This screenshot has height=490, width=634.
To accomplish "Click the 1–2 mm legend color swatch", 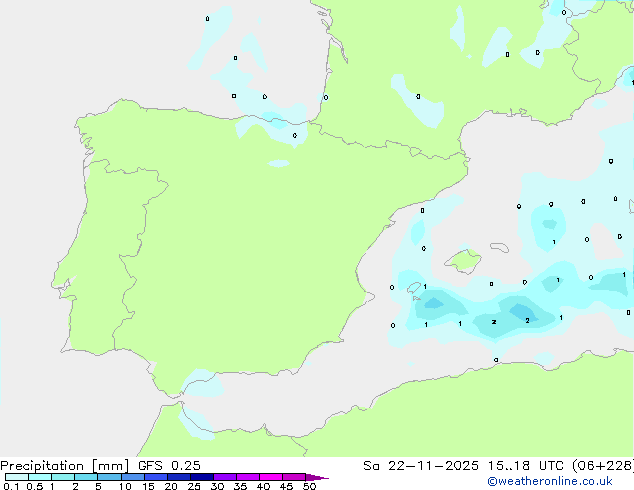I will tap(63, 477).
